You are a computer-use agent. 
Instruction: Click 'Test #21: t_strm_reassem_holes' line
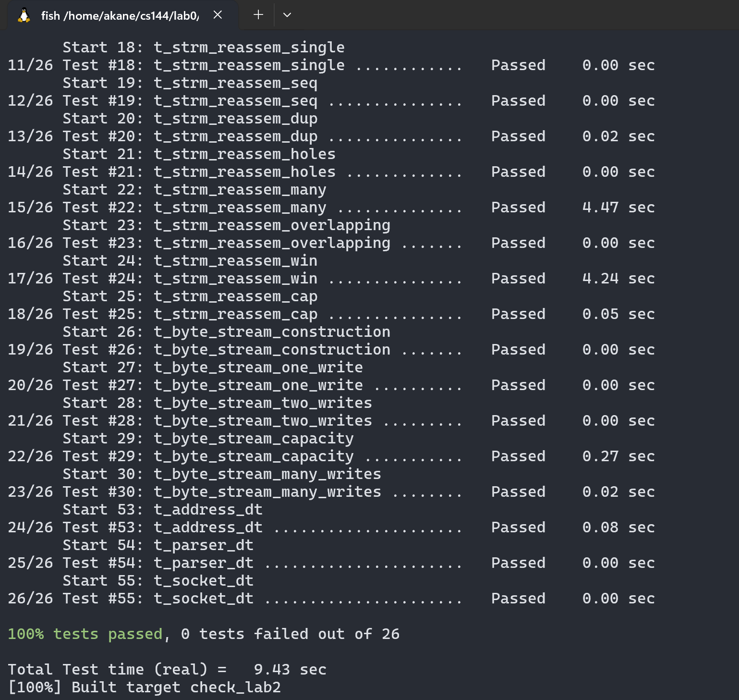[331, 172]
